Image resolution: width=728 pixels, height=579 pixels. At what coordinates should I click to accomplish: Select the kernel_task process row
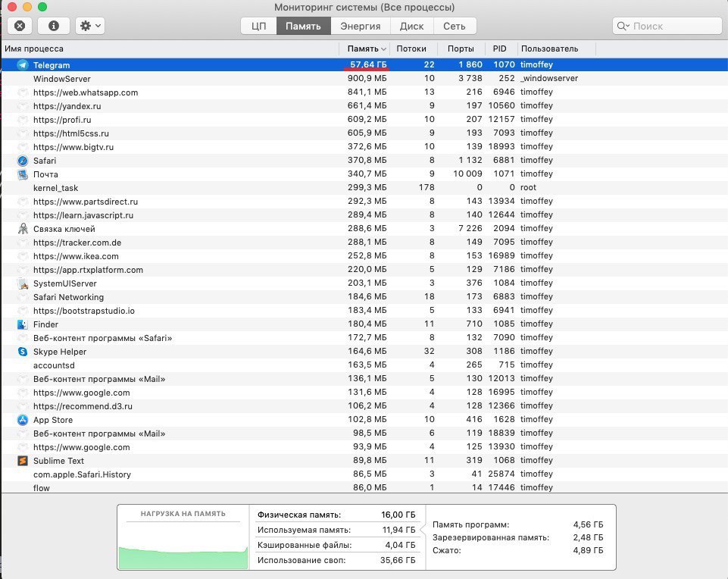(x=364, y=188)
